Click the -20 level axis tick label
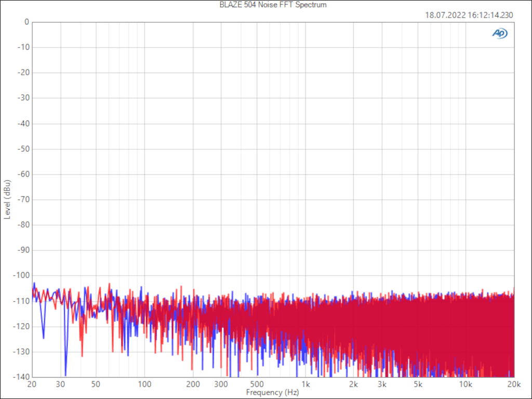 coord(23,73)
